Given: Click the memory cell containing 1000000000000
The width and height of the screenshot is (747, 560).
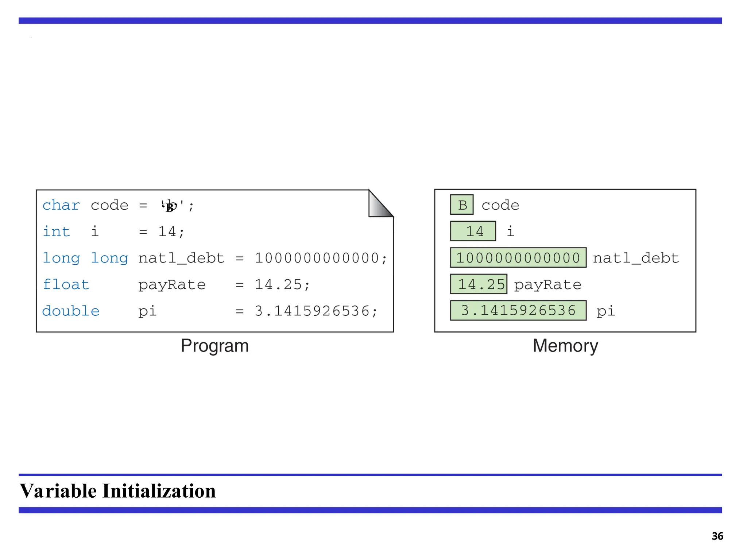Looking at the screenshot, I should pos(518,258).
